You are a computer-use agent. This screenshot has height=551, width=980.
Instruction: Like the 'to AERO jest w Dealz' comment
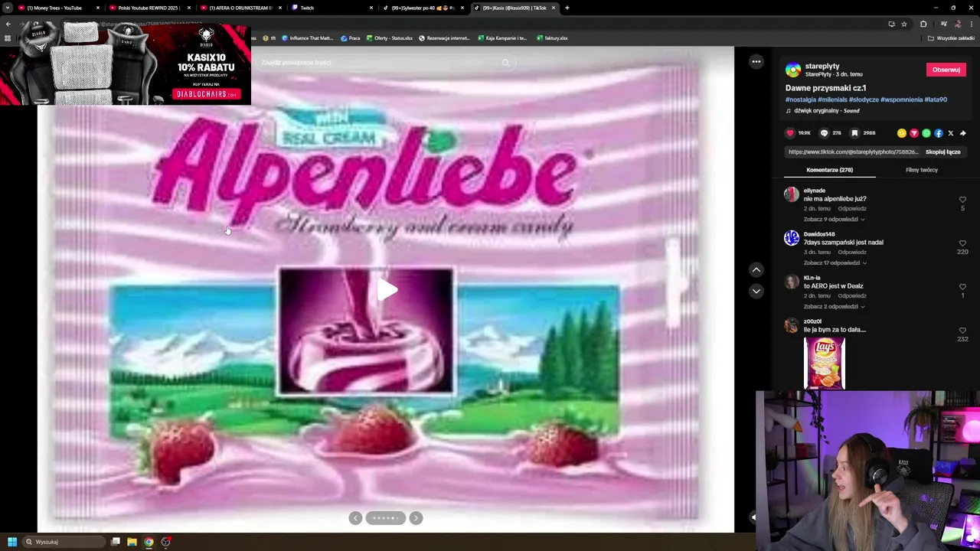[x=962, y=287]
